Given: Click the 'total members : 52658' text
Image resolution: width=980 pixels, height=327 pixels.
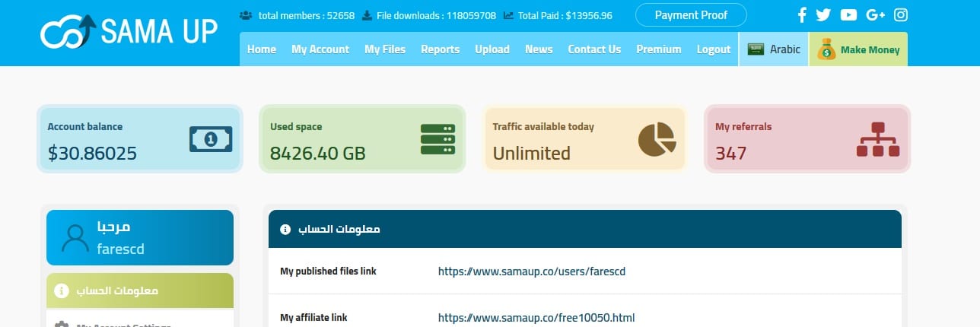Looking at the screenshot, I should click(307, 15).
